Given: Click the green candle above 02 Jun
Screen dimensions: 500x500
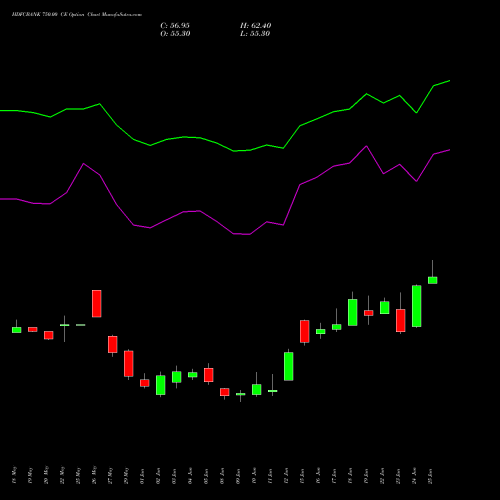Looking at the screenshot, I should [161, 385].
